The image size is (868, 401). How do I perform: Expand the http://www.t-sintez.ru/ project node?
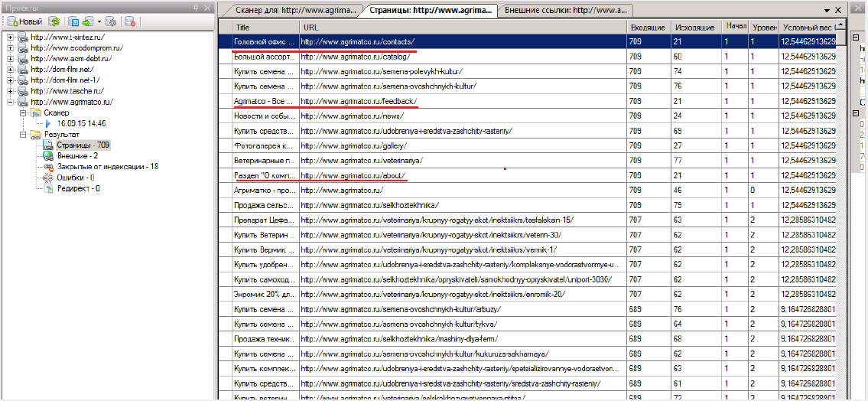9,37
